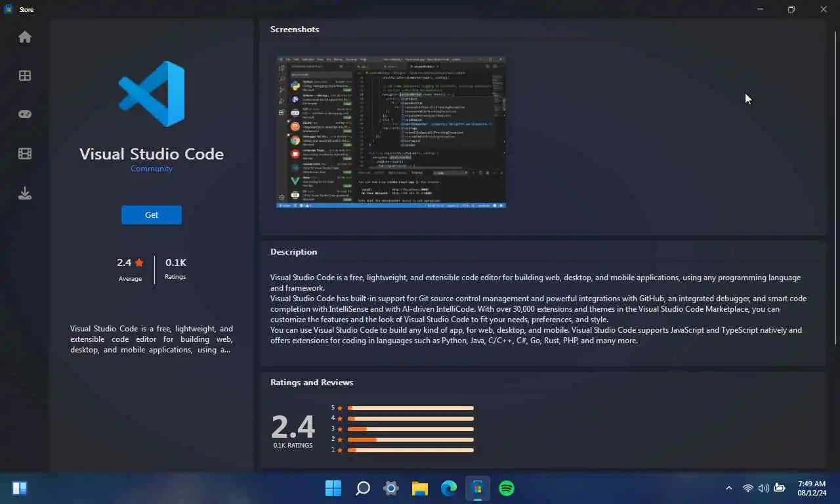
Task: Open the volume speaker tray icon
Action: click(x=763, y=488)
